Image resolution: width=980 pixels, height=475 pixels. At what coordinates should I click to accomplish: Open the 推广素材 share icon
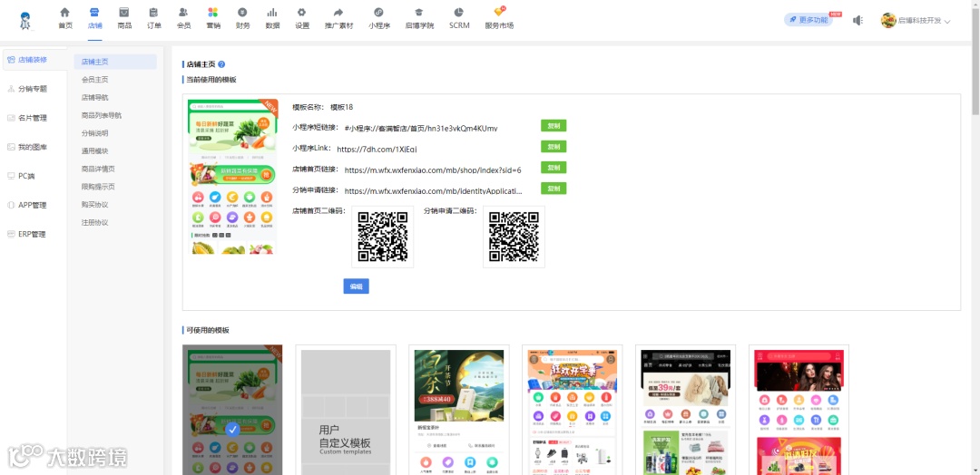click(338, 13)
